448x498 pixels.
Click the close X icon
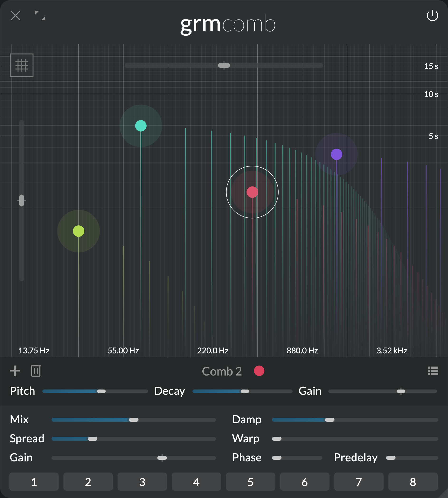pyautogui.click(x=15, y=16)
